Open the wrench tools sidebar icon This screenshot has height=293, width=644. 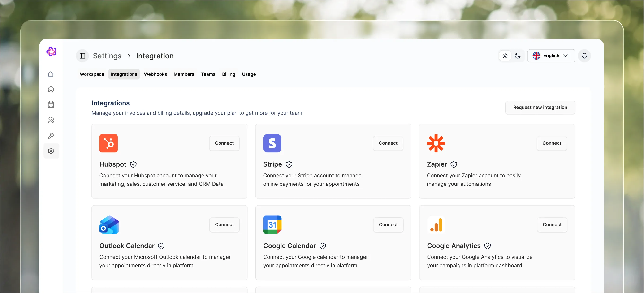(51, 135)
